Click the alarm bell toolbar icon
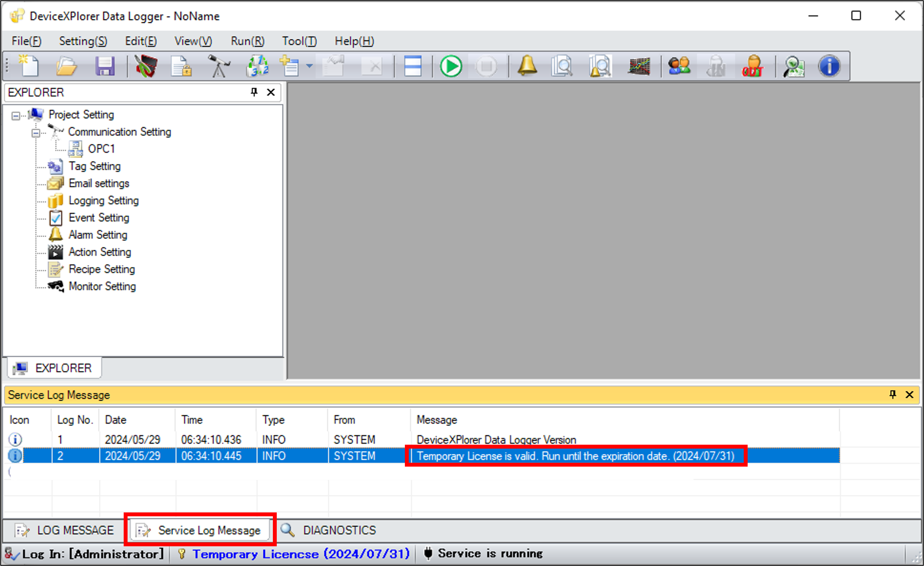The image size is (924, 566). [527, 66]
